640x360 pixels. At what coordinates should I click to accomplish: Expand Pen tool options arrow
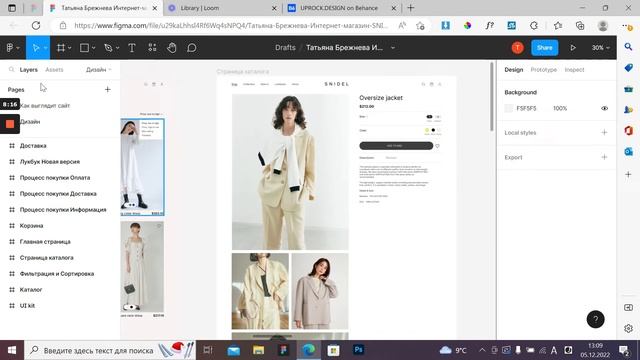(118, 48)
